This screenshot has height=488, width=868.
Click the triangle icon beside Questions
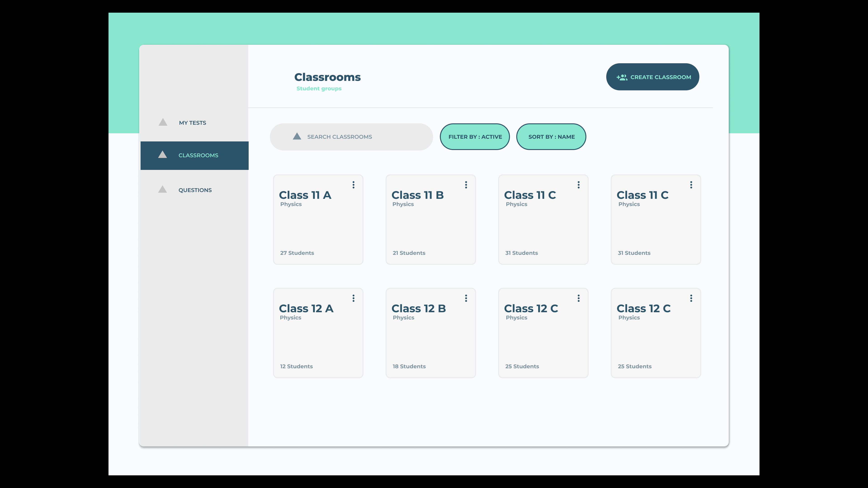click(163, 189)
